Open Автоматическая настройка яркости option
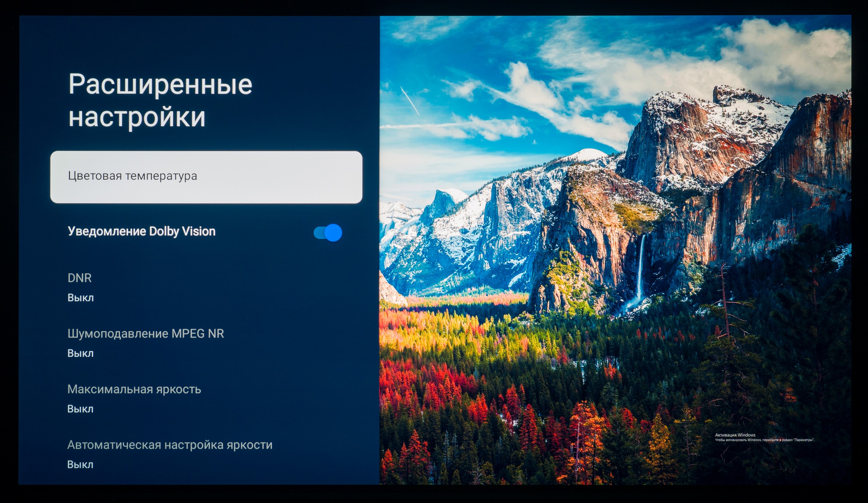Viewport: 868px width, 503px height. coord(170,445)
